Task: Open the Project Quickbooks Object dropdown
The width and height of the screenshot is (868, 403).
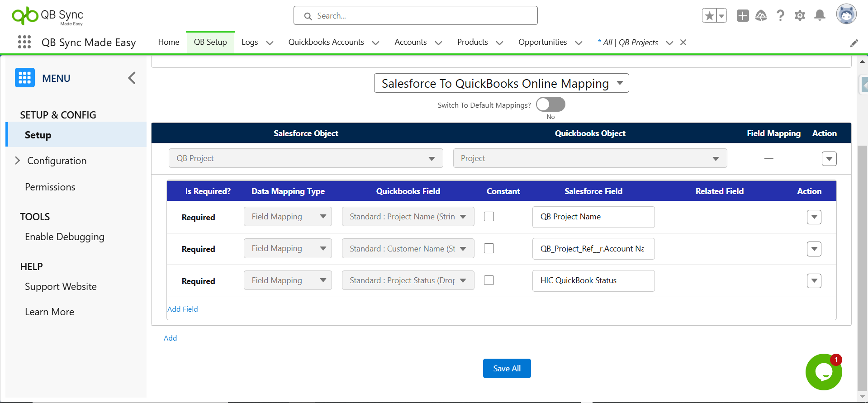Action: point(590,158)
